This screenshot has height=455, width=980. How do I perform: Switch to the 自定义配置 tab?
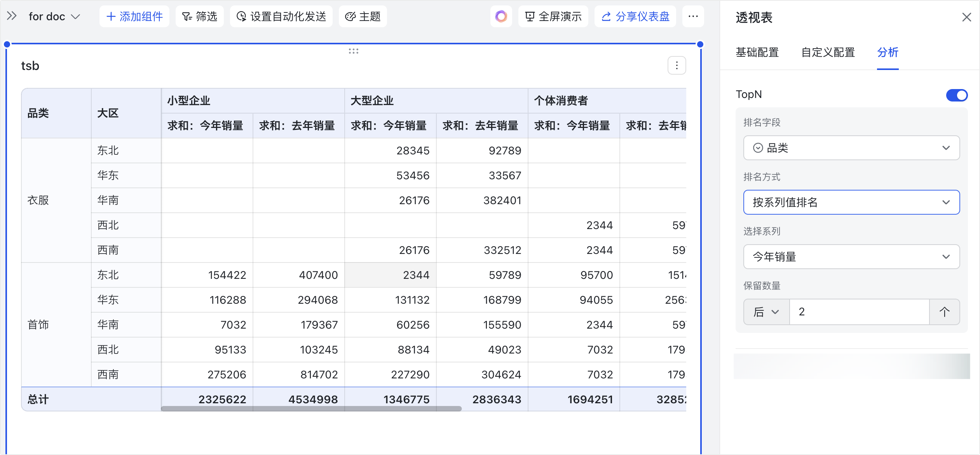click(828, 52)
